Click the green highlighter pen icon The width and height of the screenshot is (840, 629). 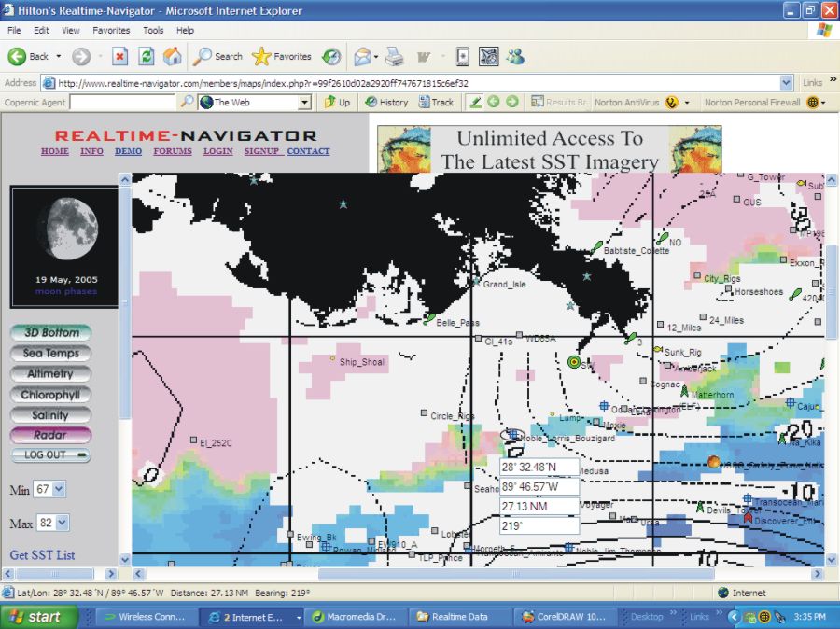click(475, 102)
